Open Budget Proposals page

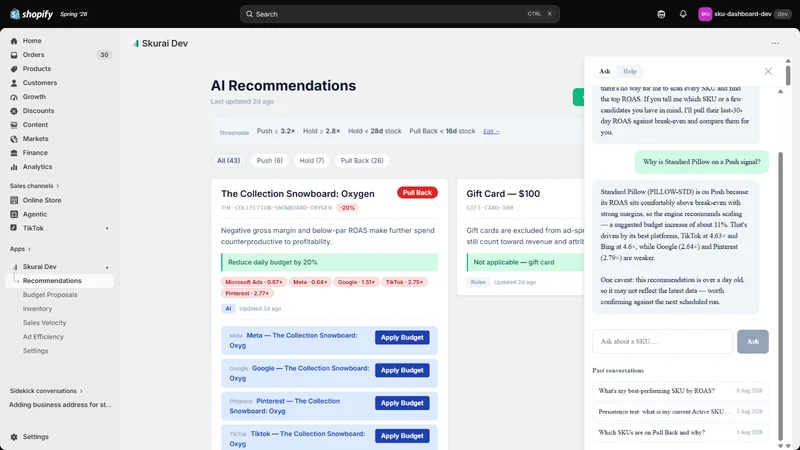pyautogui.click(x=50, y=295)
